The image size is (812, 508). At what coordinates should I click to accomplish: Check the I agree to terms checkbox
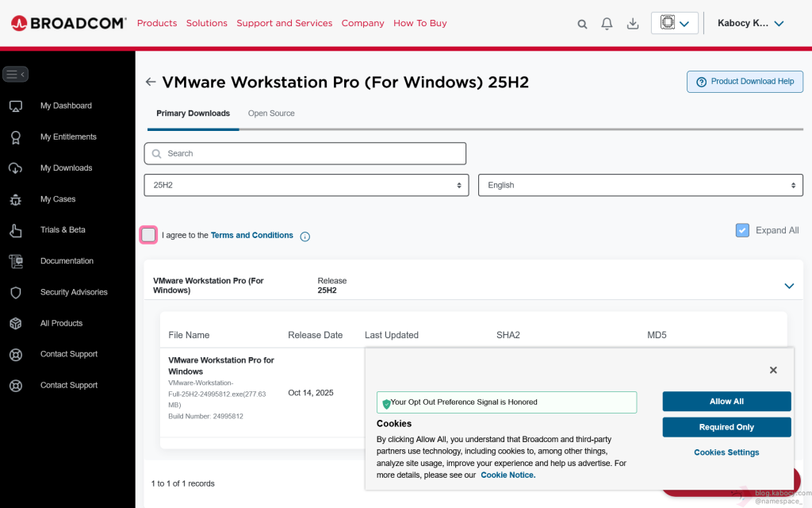(x=148, y=235)
